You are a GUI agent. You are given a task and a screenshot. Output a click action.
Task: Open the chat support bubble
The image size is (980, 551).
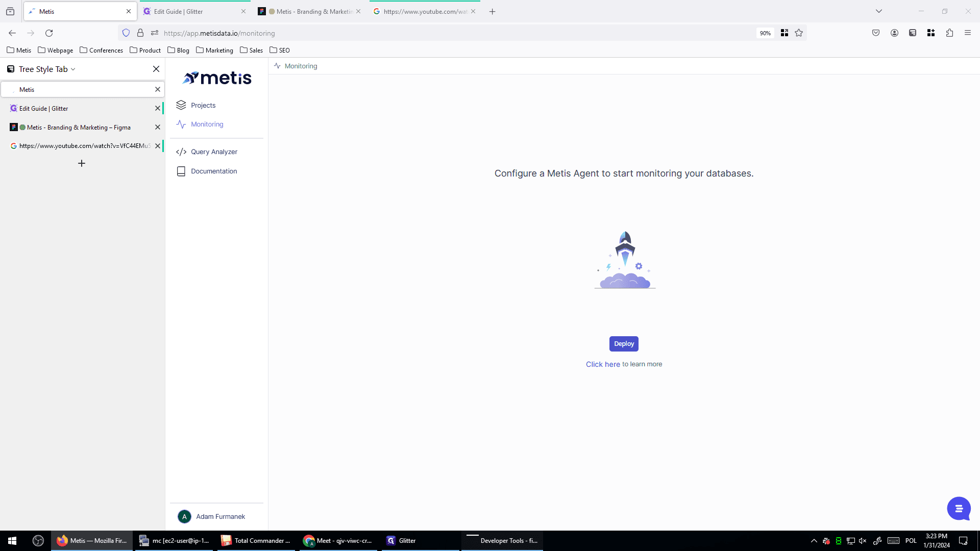point(959,509)
